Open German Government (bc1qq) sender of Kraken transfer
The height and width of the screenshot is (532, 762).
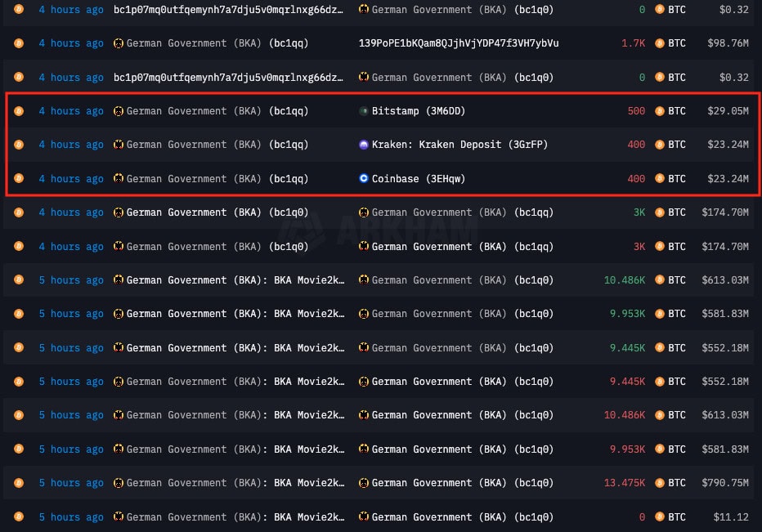[x=217, y=145]
